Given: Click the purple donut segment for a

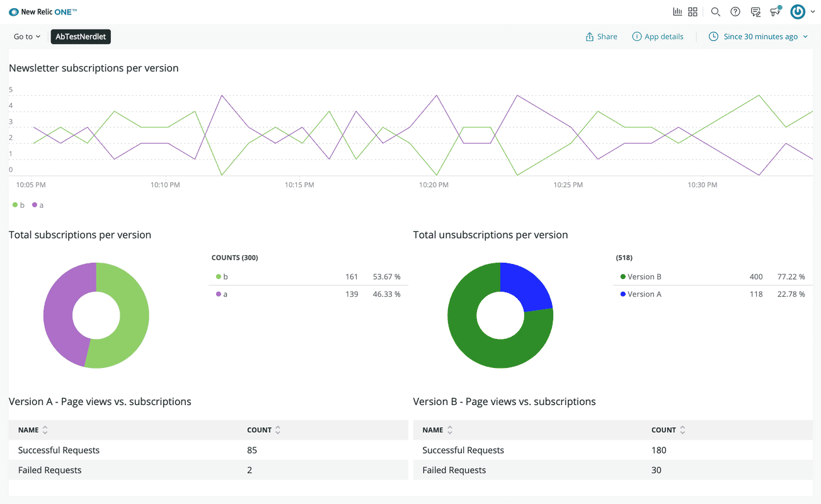Looking at the screenshot, I should coord(58,315).
